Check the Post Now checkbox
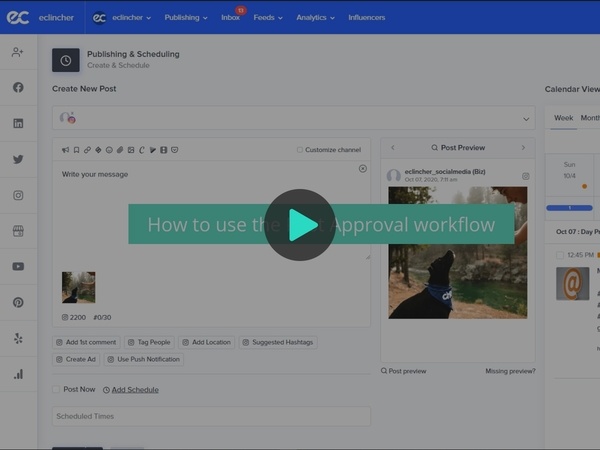 [x=56, y=389]
